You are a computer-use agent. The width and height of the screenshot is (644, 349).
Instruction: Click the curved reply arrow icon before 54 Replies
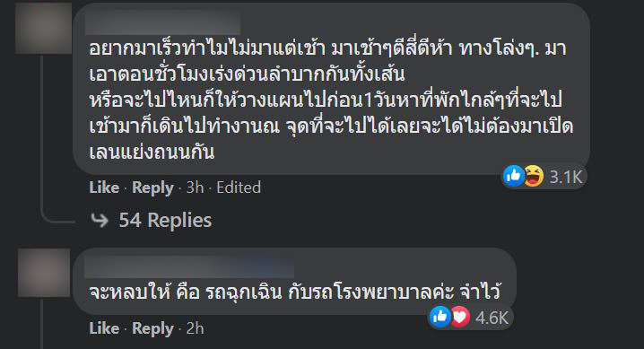[100, 221]
